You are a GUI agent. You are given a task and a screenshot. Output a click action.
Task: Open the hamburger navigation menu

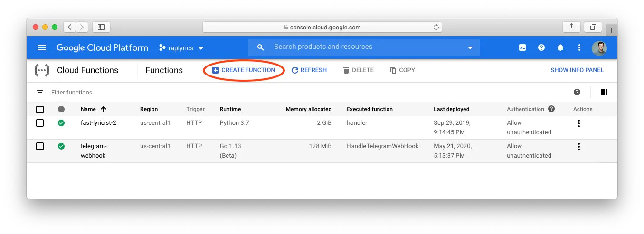(x=42, y=47)
